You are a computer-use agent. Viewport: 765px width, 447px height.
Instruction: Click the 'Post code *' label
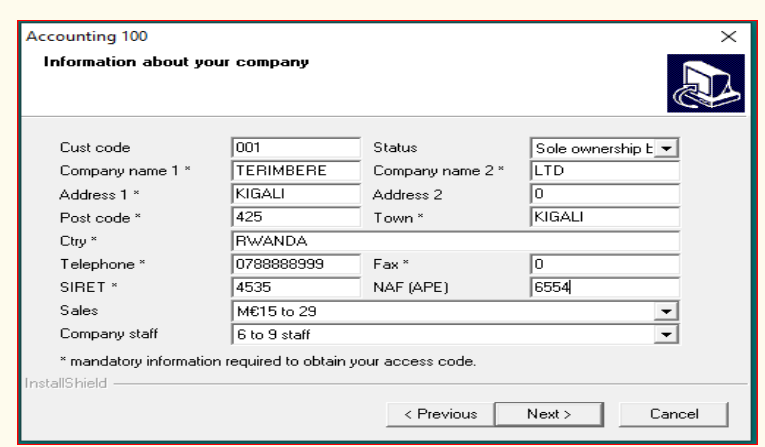pos(100,218)
